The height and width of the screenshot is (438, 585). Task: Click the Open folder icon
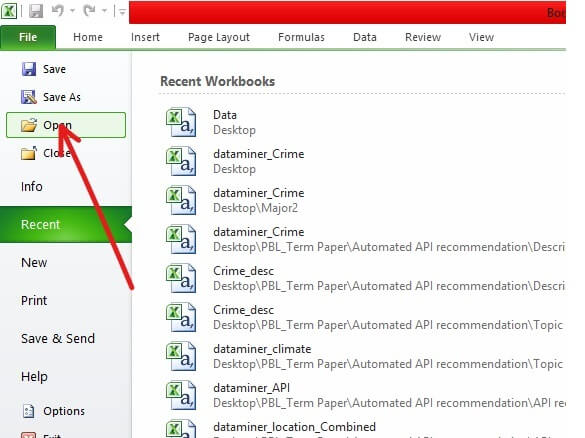coord(29,125)
